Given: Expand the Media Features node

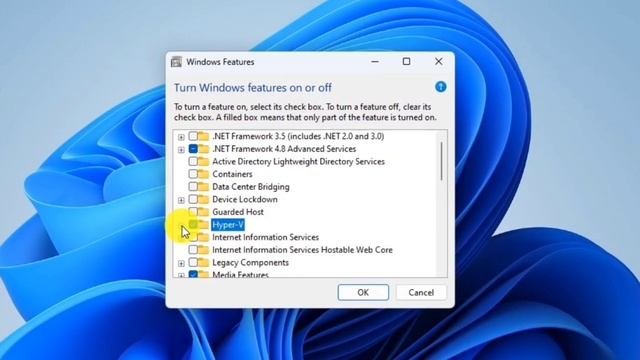Looking at the screenshot, I should click(181, 276).
